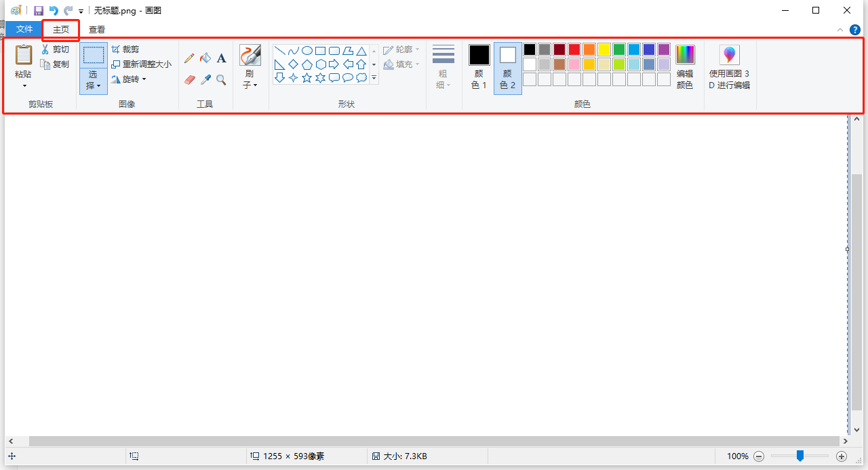
Task: Activate the 颜色 1 foreground color box
Action: [x=479, y=68]
